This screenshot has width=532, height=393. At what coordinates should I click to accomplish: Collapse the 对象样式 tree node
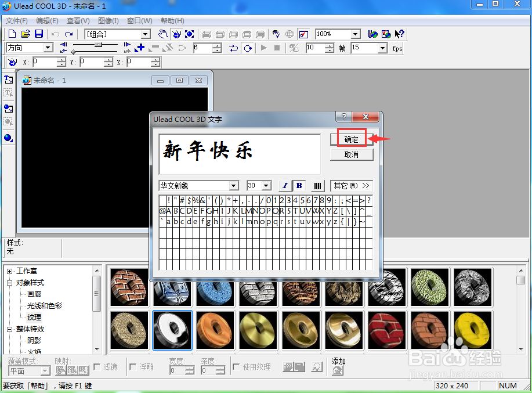pos(10,283)
